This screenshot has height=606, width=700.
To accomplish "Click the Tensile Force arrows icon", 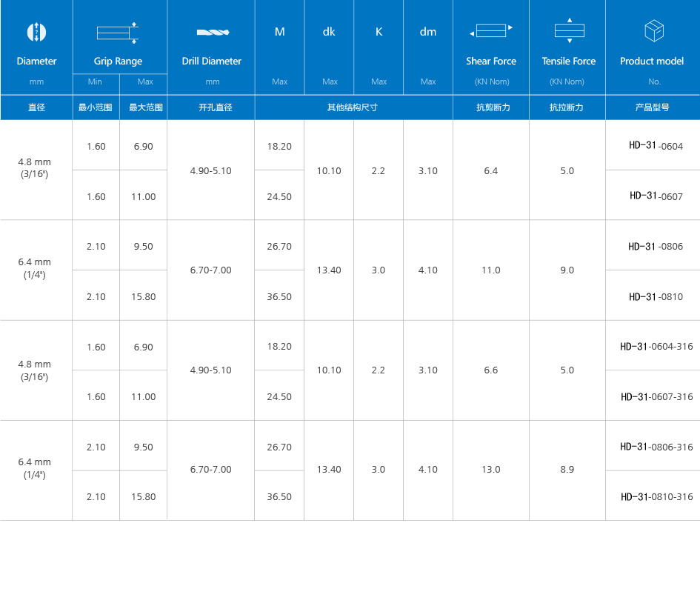I will click(x=569, y=30).
